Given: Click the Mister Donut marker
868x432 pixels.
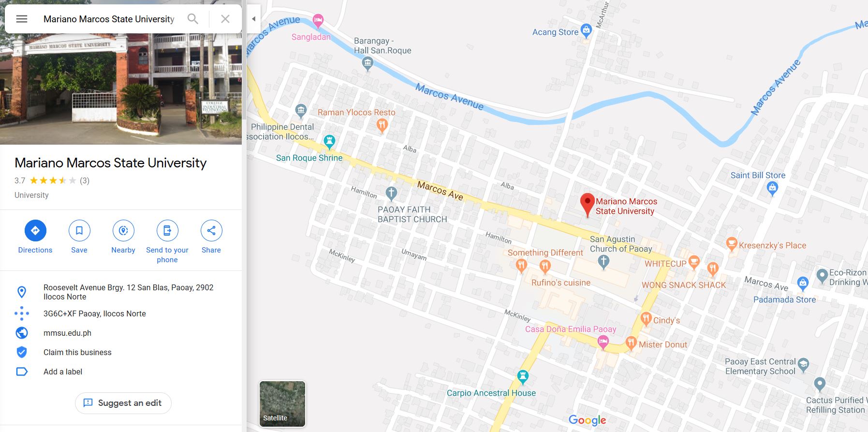Looking at the screenshot, I should coord(631,343).
